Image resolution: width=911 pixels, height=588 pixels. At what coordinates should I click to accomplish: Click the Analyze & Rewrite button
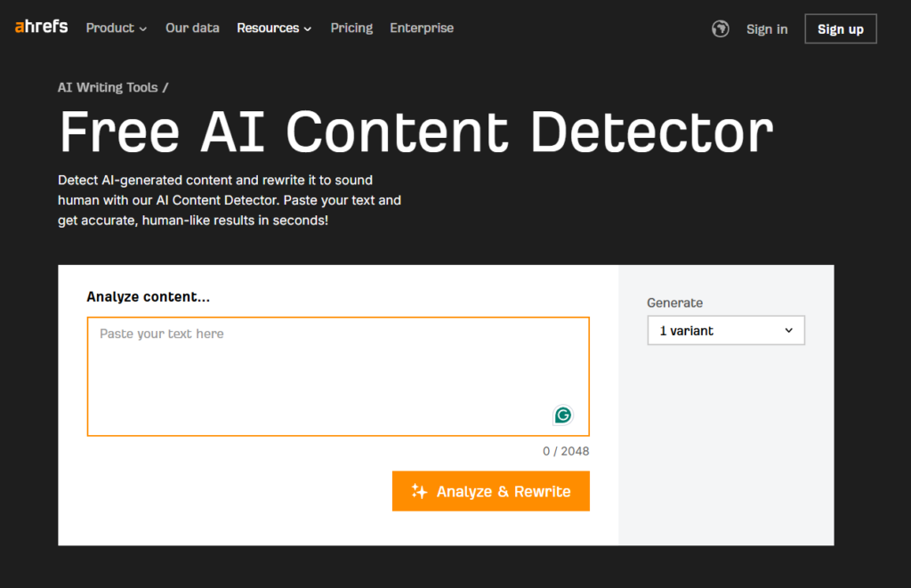pos(490,491)
